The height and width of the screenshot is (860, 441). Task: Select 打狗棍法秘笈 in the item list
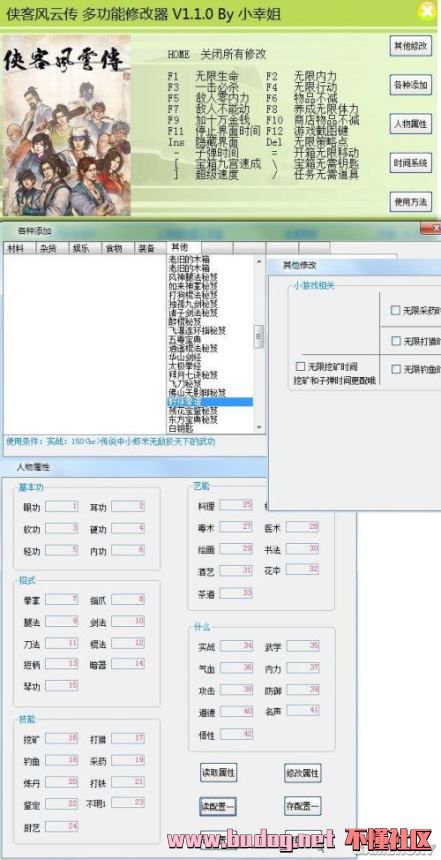point(193,295)
